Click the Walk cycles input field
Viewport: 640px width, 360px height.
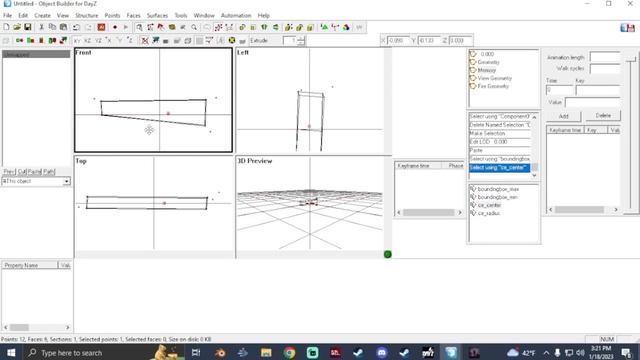[605, 68]
